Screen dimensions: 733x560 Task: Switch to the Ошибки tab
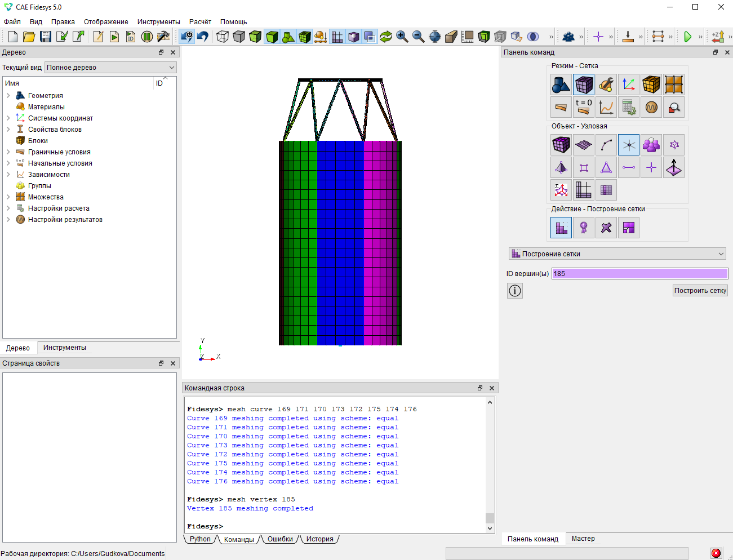click(x=280, y=539)
